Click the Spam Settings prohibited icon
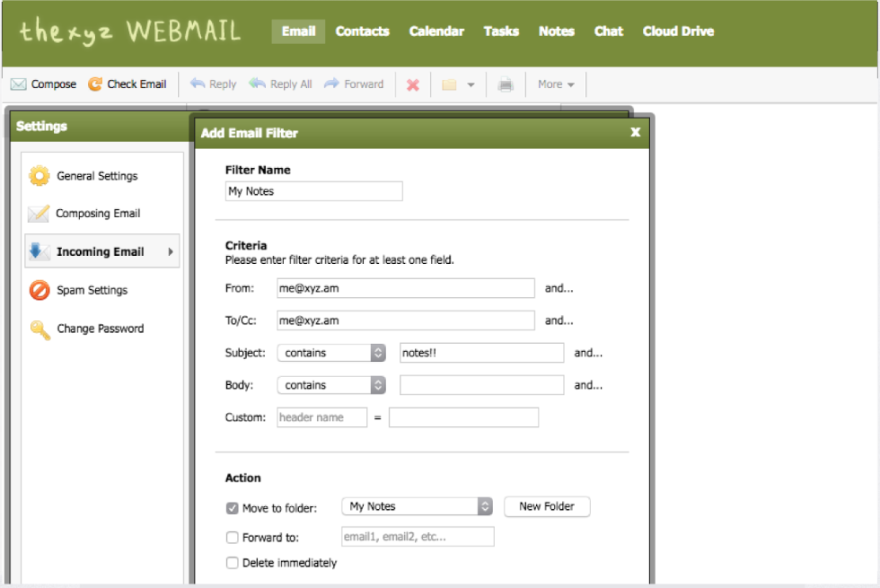This screenshot has height=588, width=880. click(x=40, y=290)
